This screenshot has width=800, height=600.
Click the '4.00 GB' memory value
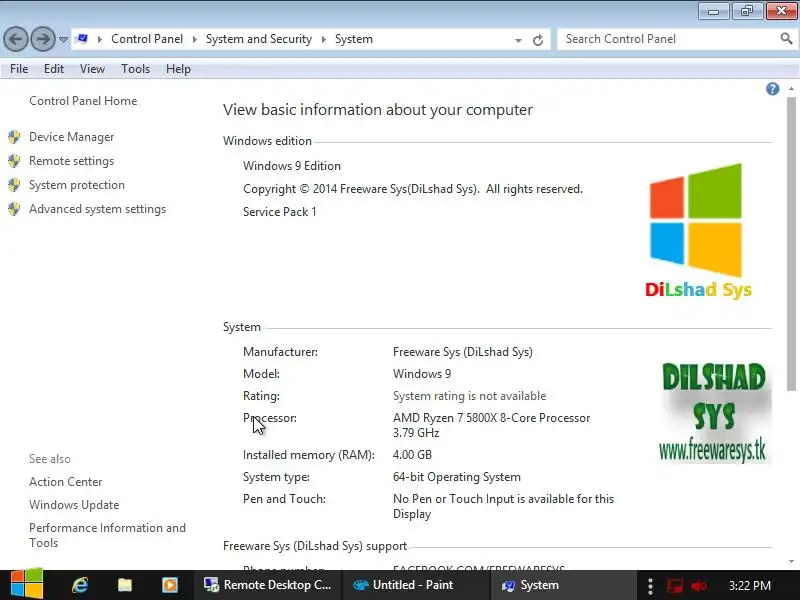412,455
